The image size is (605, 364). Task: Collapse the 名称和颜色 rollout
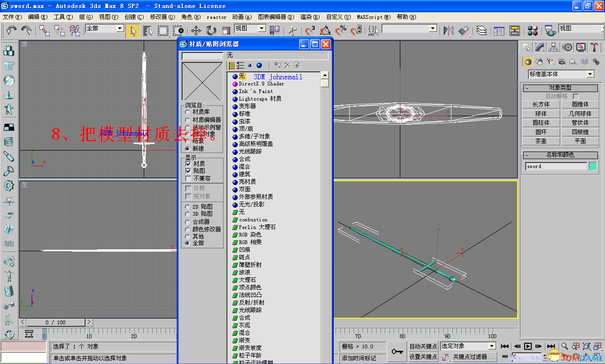tap(560, 155)
